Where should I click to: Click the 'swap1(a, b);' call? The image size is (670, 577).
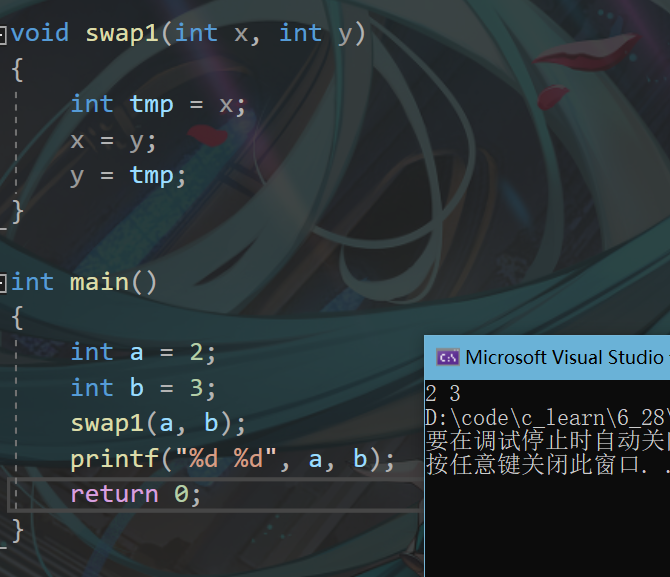[x=158, y=424]
